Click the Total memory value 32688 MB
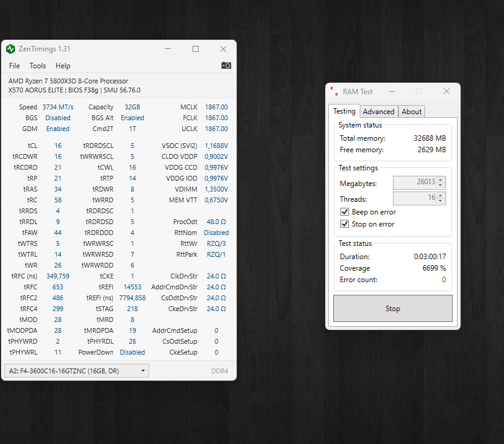 tap(430, 138)
